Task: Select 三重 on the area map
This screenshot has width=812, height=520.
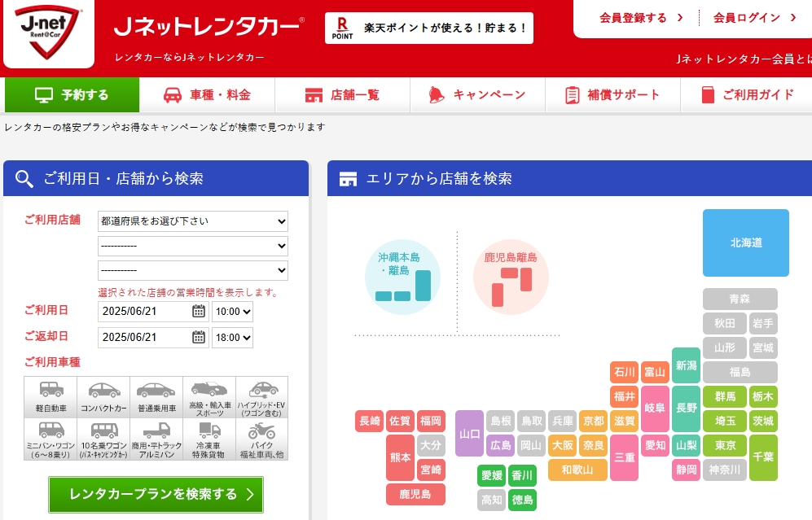Action: click(x=625, y=457)
